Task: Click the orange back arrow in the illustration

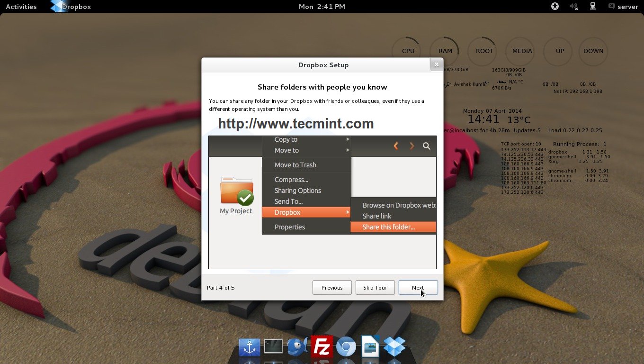Action: click(x=396, y=146)
